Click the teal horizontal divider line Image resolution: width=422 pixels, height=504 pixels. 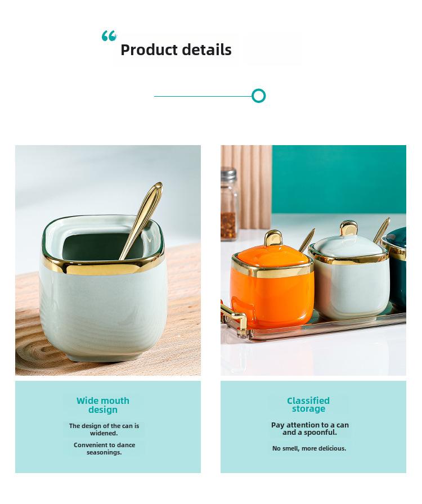(203, 96)
